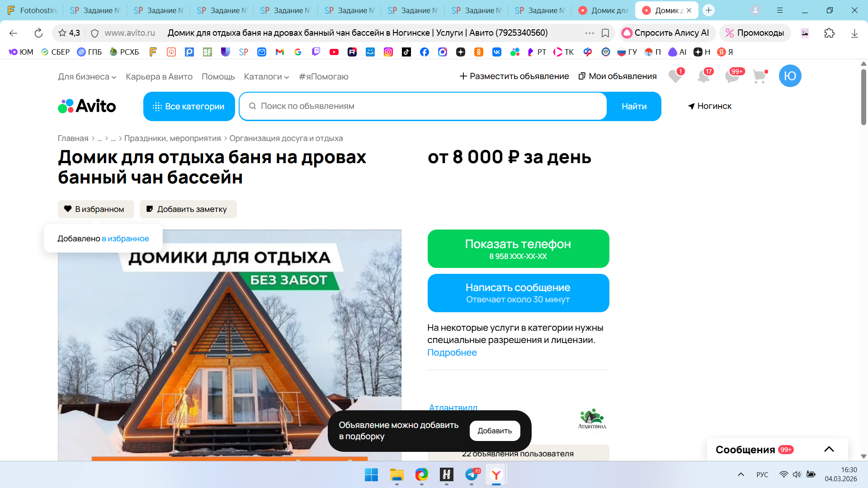
Task: Open the YouTube bookmark in bookmarks bar
Action: point(334,52)
